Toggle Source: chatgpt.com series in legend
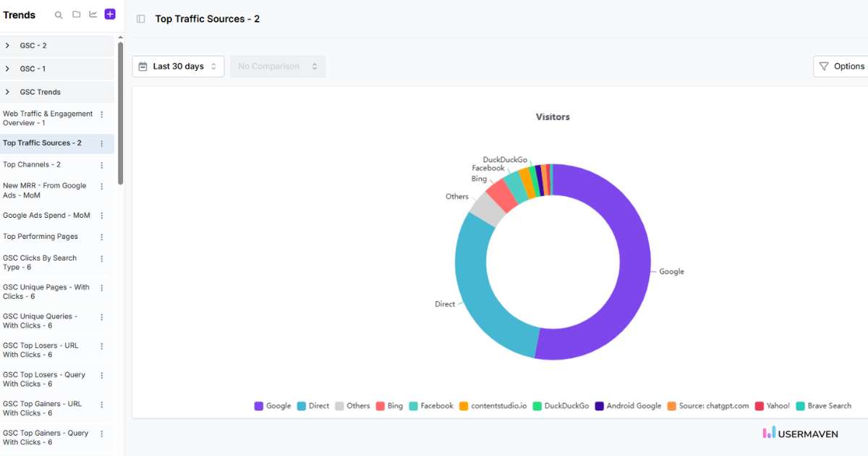Viewport: 868px width, 456px height. pyautogui.click(x=708, y=406)
